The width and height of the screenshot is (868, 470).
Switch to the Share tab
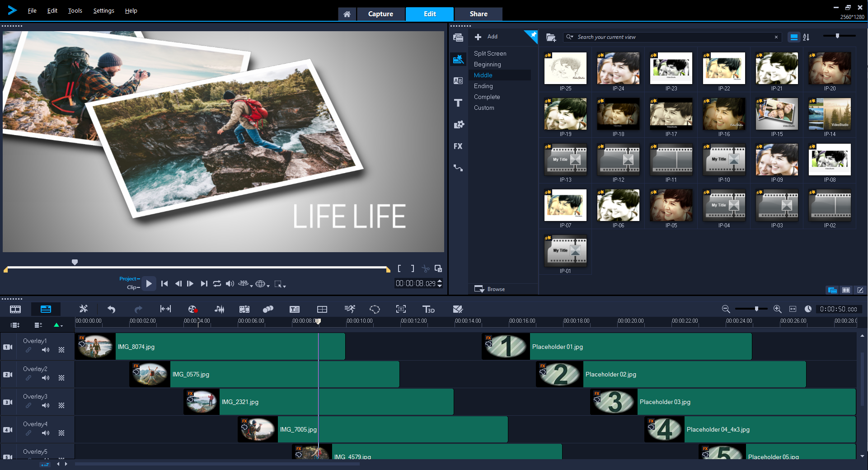479,14
